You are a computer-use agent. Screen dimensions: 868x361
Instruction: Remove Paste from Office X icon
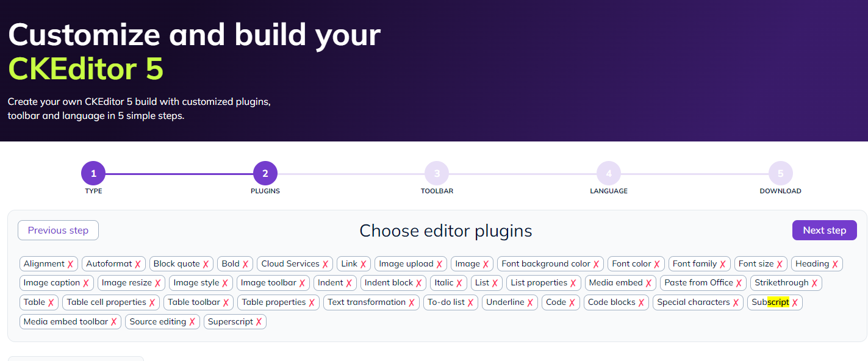point(739,283)
